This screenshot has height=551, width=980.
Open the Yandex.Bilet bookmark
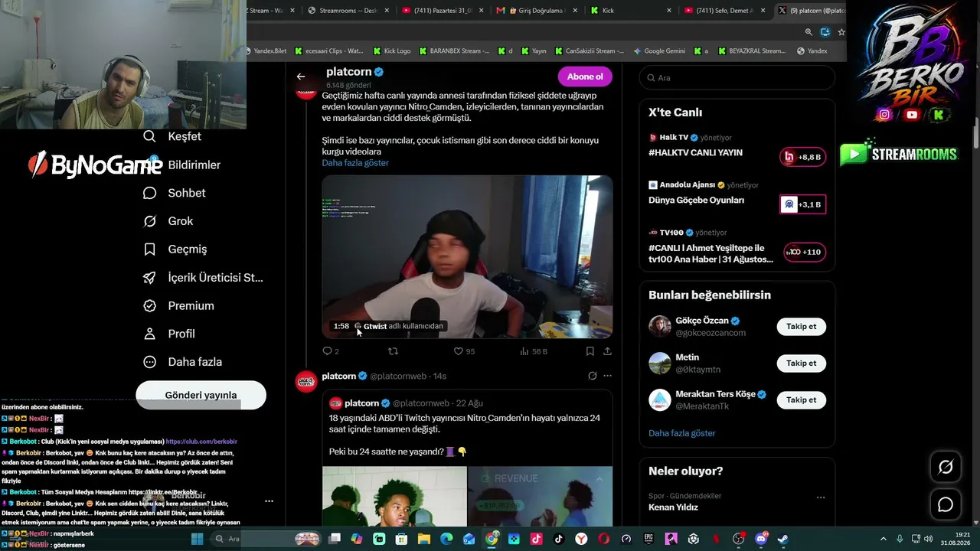265,51
